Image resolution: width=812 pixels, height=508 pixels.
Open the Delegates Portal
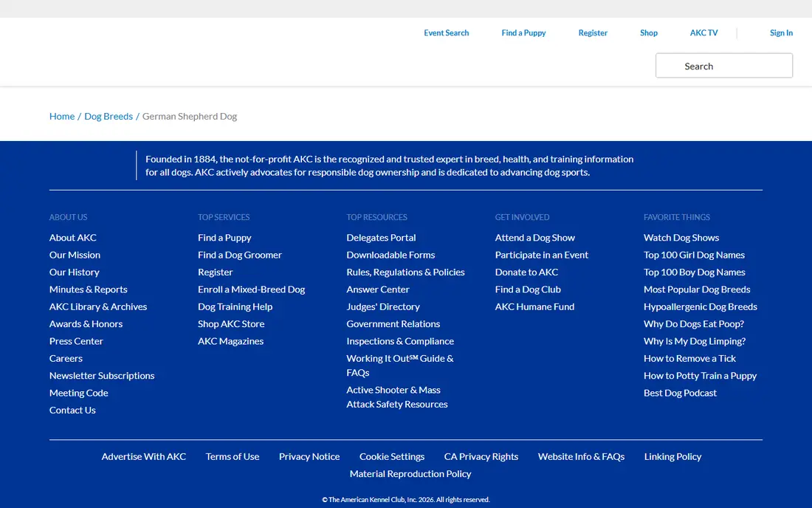coord(381,237)
